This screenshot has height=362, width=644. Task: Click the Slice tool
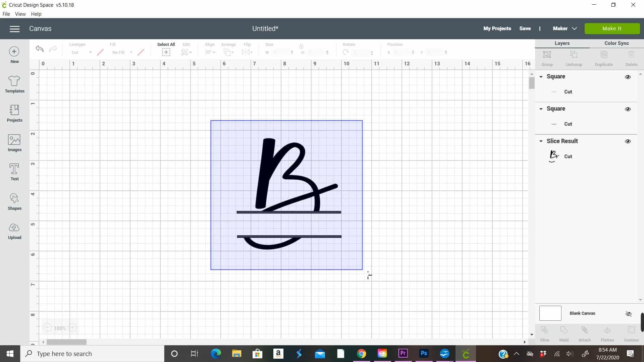tap(544, 330)
